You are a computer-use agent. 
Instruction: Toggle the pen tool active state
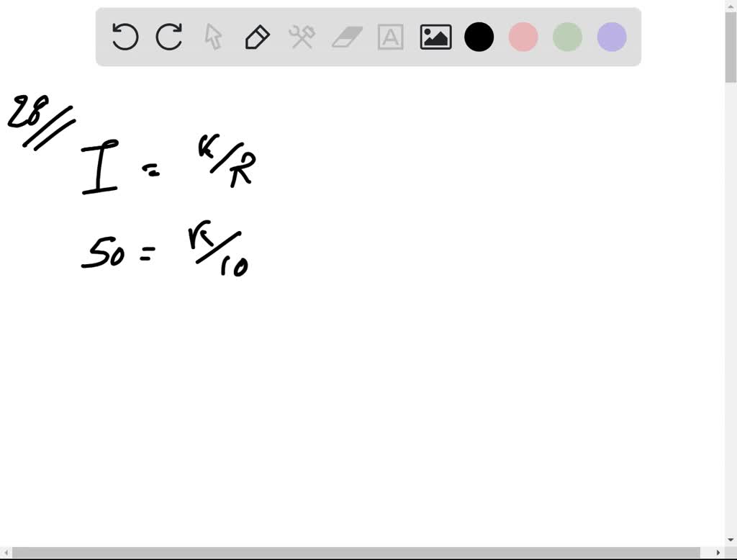point(257,37)
